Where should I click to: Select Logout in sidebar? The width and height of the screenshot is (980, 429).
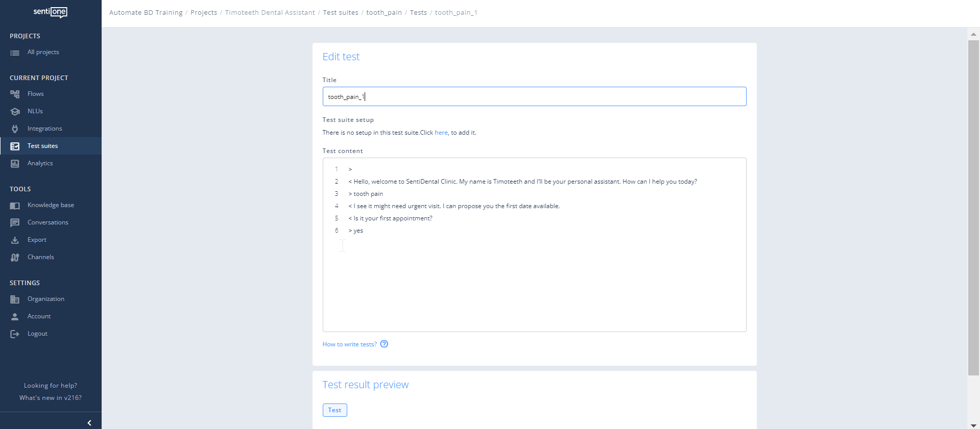click(37, 334)
